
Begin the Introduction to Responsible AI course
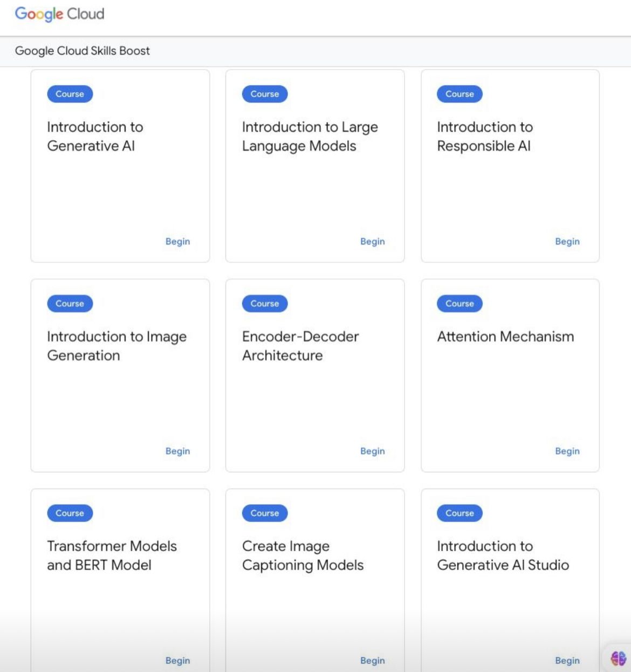pyautogui.click(x=567, y=242)
